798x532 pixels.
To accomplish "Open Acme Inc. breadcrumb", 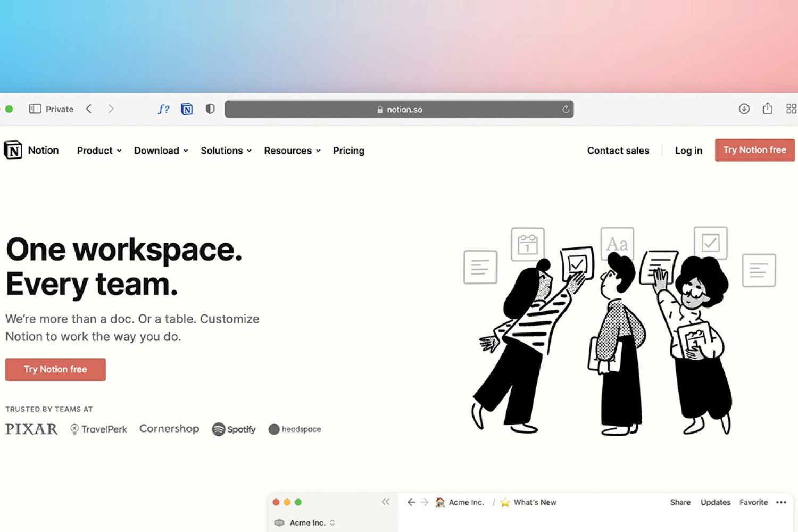I will [460, 502].
